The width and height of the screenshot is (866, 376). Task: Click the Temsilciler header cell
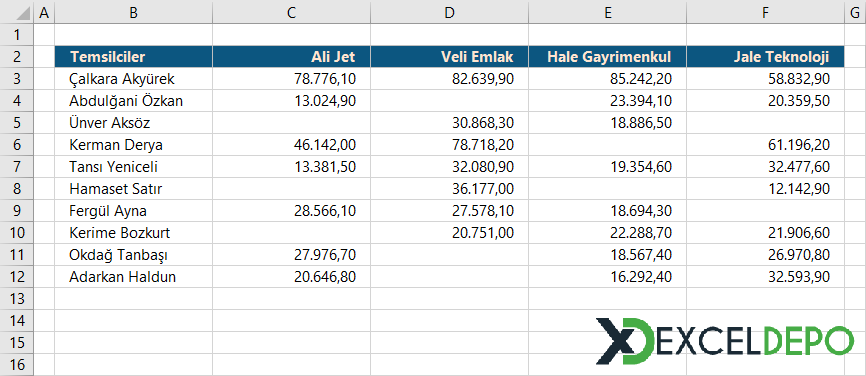(134, 57)
